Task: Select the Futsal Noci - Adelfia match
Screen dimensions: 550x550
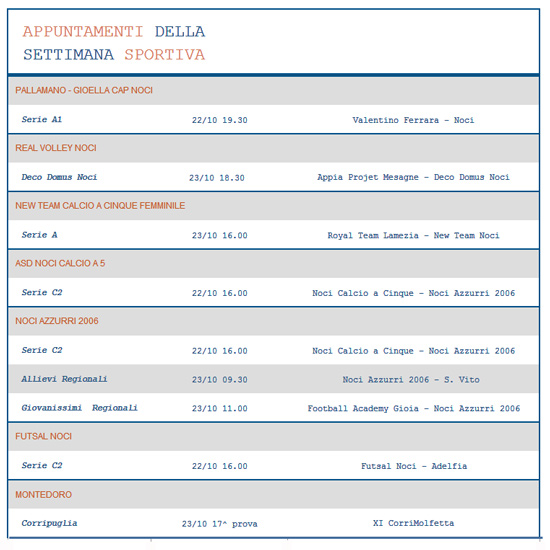Action: pyautogui.click(x=414, y=466)
